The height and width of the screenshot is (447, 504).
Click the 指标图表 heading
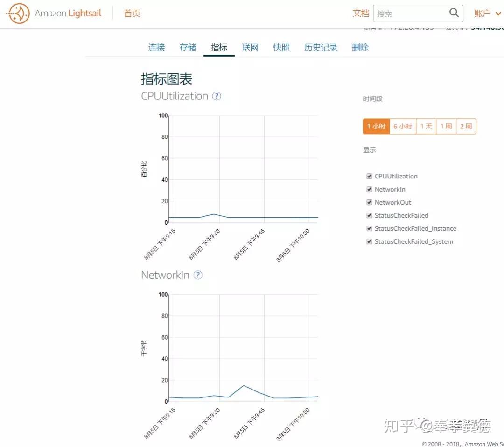tap(167, 79)
